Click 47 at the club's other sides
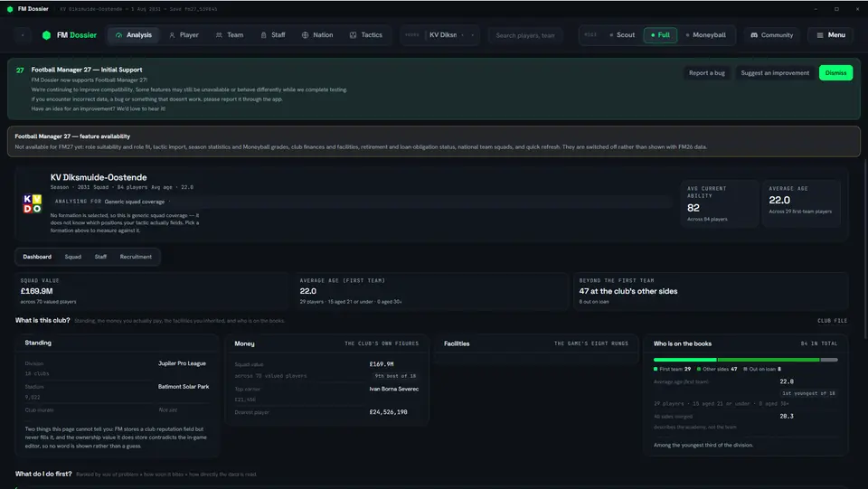The height and width of the screenshot is (489, 868). click(x=627, y=291)
